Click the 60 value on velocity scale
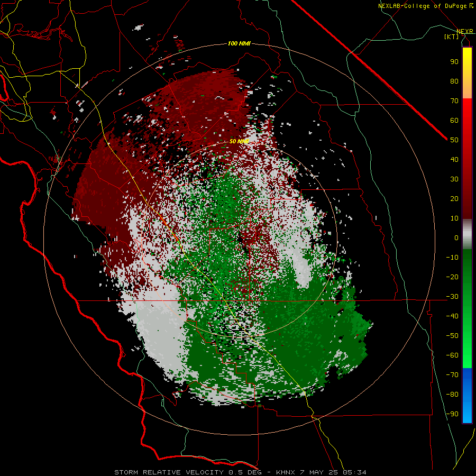The height and width of the screenshot is (476, 476). coord(454,120)
